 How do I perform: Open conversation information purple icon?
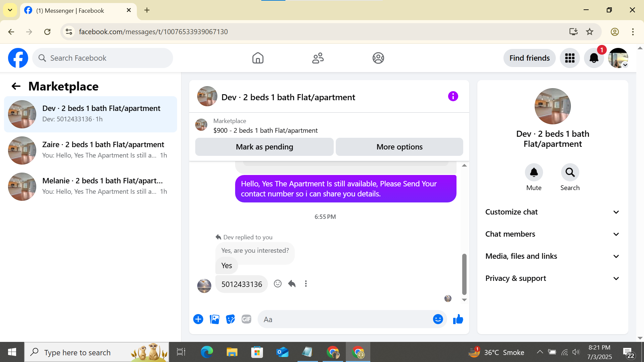453,97
